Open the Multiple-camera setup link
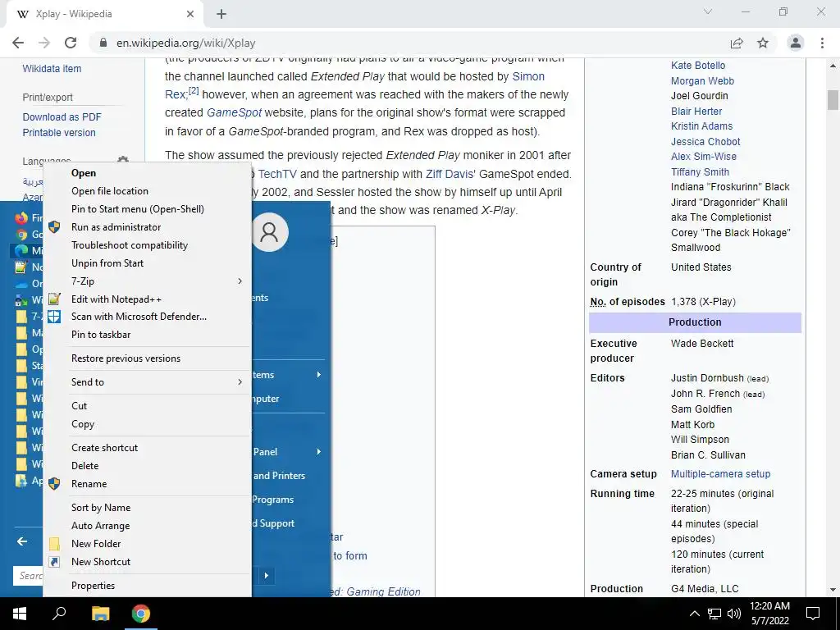This screenshot has width=840, height=630. tap(720, 474)
